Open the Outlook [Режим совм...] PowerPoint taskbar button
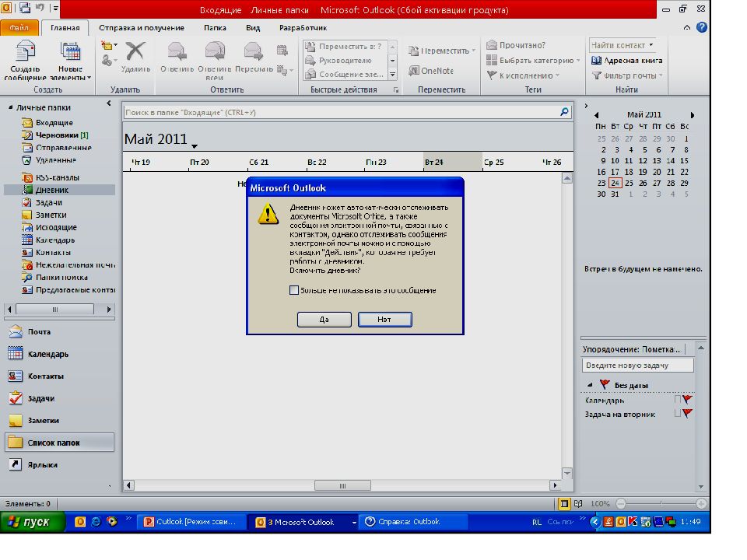This screenshot has width=747, height=560. 194,522
